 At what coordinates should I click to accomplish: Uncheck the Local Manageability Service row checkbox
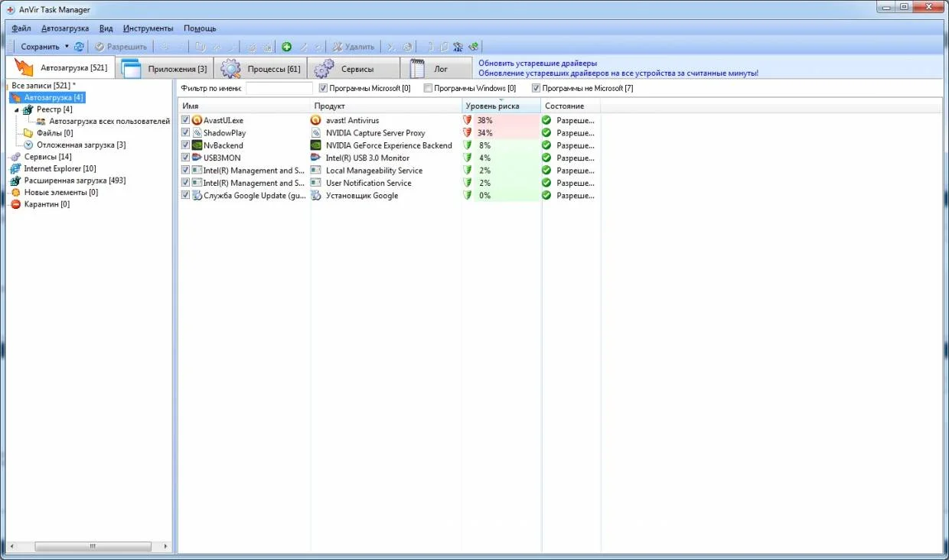[x=186, y=171]
